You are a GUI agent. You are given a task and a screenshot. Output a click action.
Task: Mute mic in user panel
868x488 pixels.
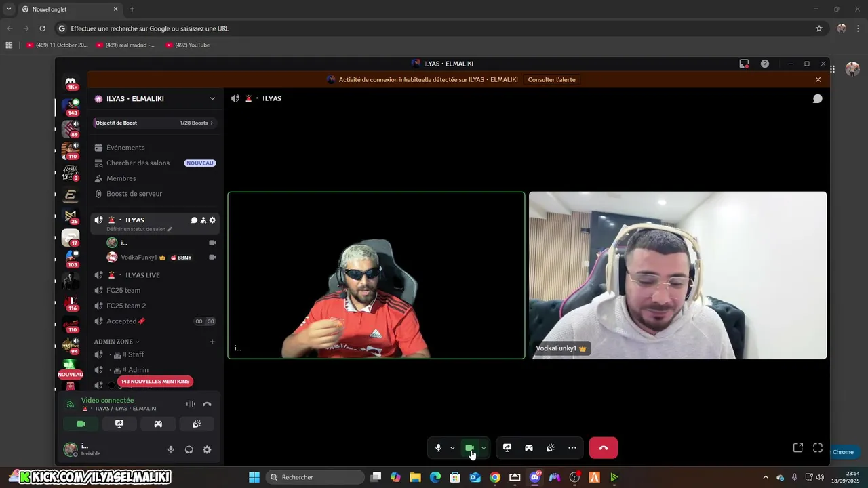point(171,449)
